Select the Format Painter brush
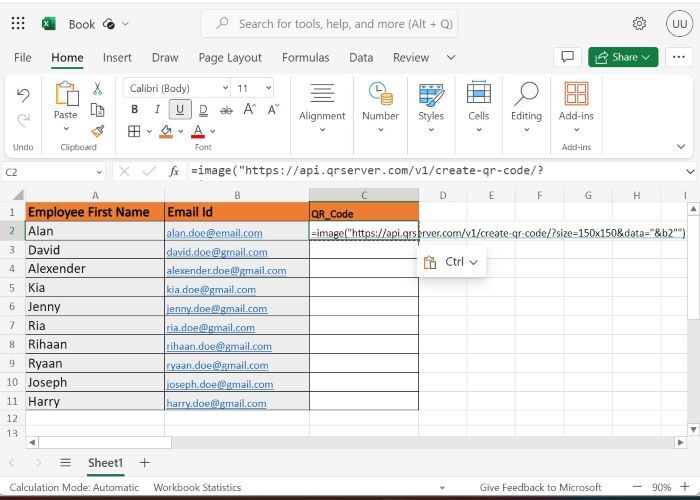The image size is (700, 500). tap(97, 131)
